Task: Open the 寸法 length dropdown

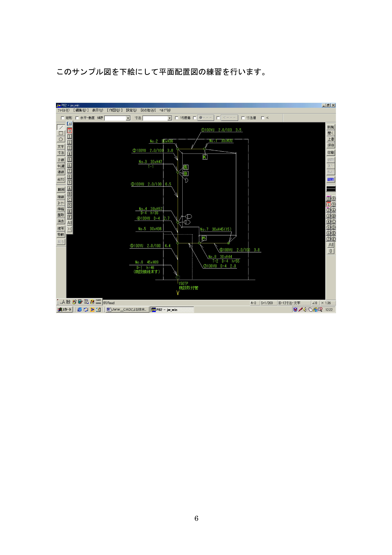Action: [x=170, y=118]
